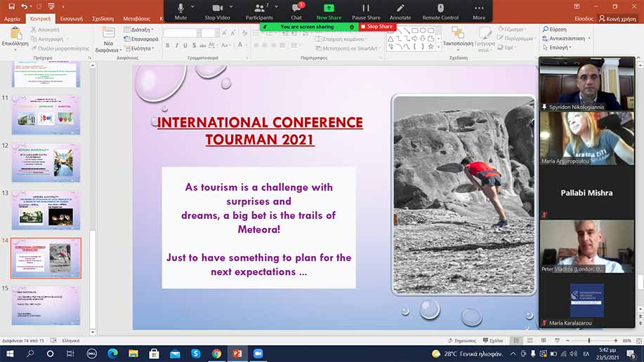Select the right arrow shape in gallery
The width and height of the screenshot is (644, 362).
415,39
